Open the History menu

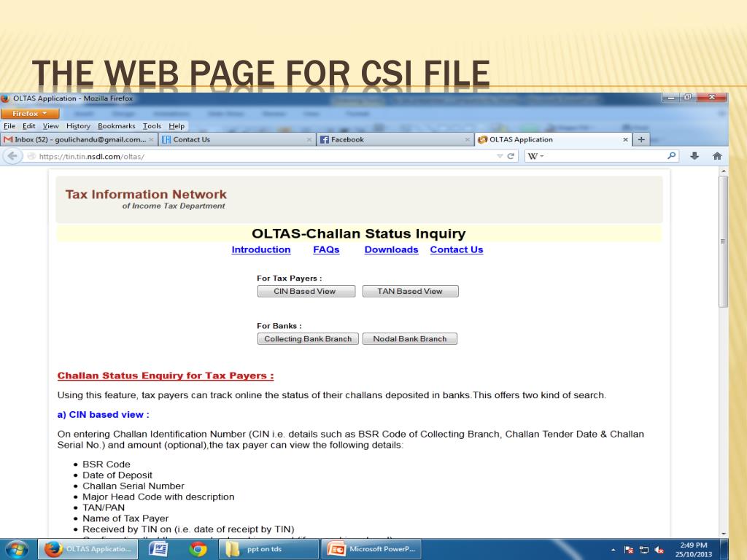(x=78, y=126)
